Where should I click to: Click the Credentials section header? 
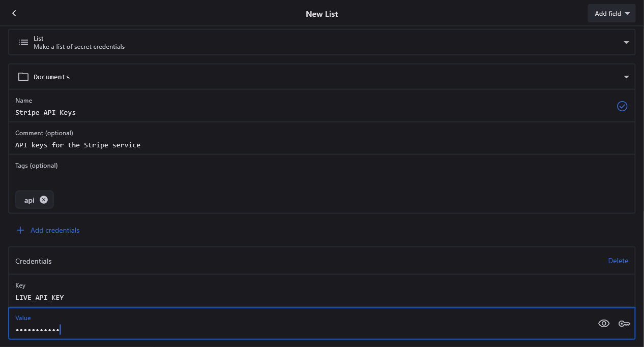34,261
